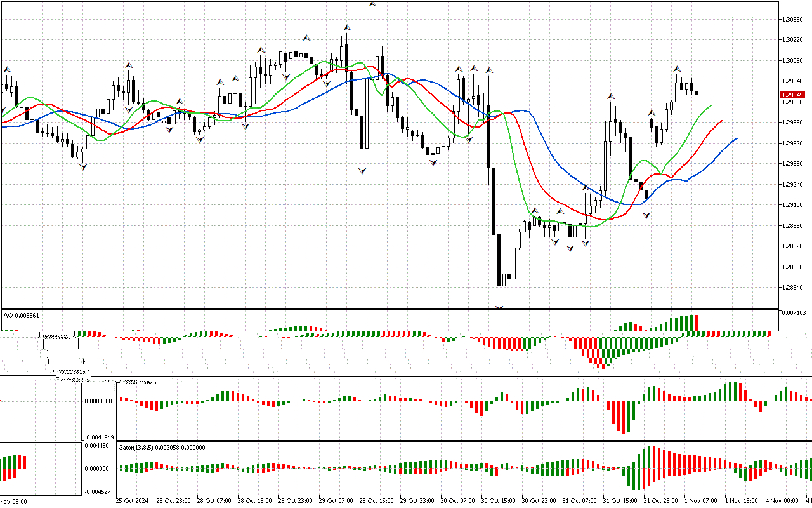
Task: Click the 30 Oct 15:00 time label
Action: click(499, 501)
